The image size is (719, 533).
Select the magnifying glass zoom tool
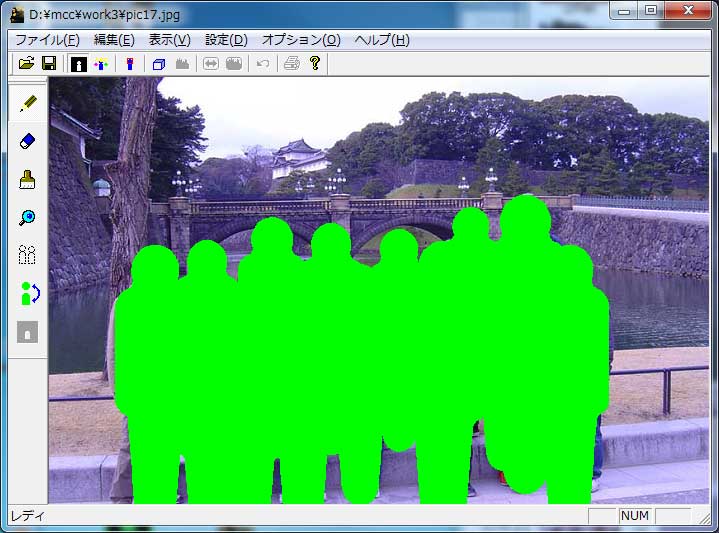(x=28, y=217)
